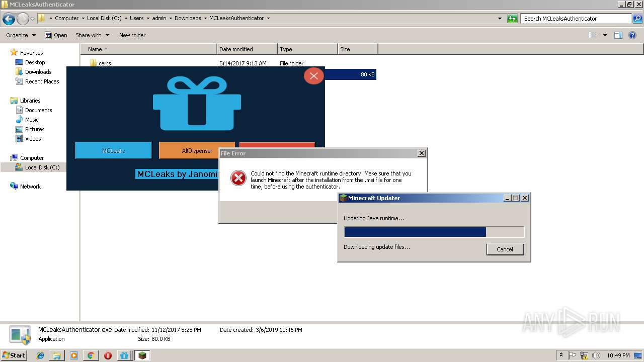The image size is (644, 362).
Task: Open the Videos library
Action: click(x=33, y=139)
